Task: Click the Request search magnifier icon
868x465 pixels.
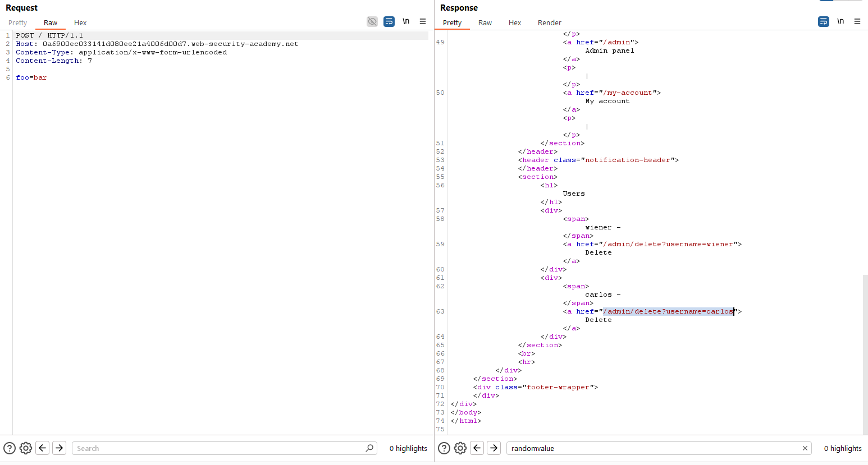Action: pyautogui.click(x=369, y=448)
